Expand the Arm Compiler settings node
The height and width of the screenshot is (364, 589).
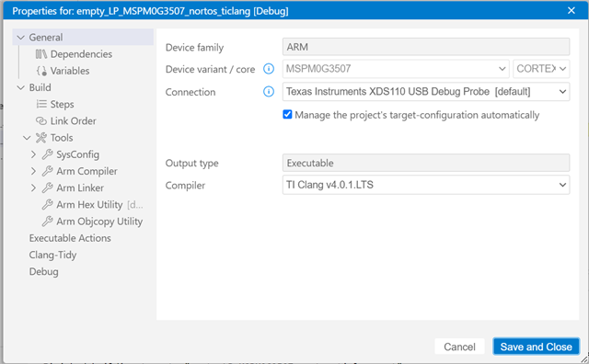33,171
